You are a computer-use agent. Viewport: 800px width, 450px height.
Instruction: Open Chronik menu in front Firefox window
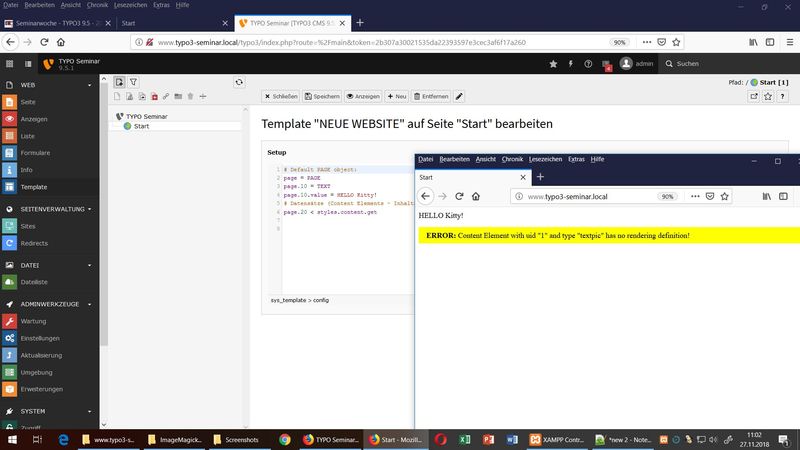coord(512,159)
